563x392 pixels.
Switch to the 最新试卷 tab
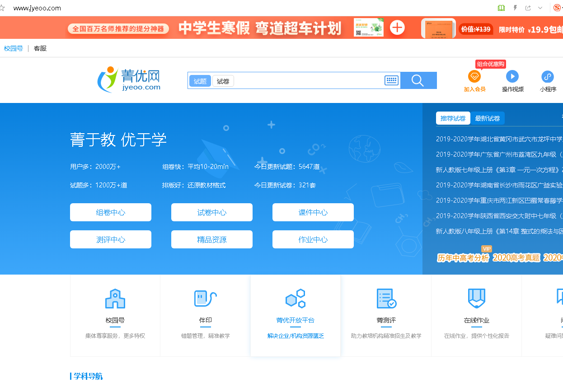(x=488, y=118)
